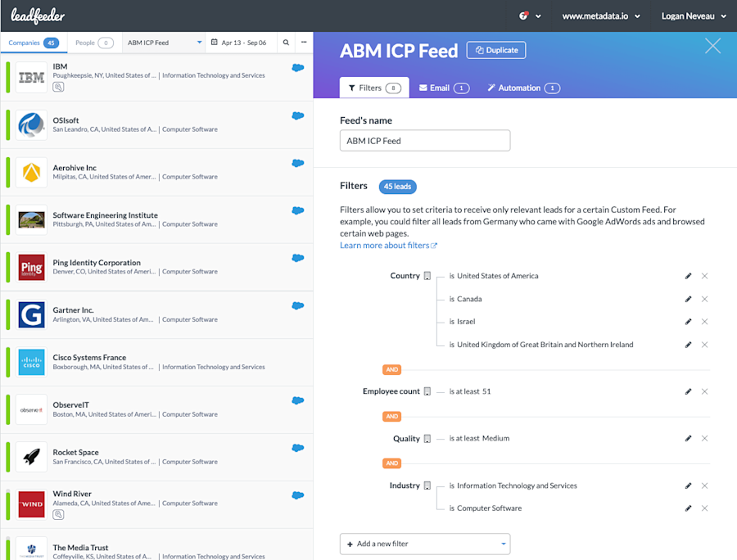Image resolution: width=737 pixels, height=560 pixels.
Task: Open the more options ellipsis menu
Action: [304, 43]
